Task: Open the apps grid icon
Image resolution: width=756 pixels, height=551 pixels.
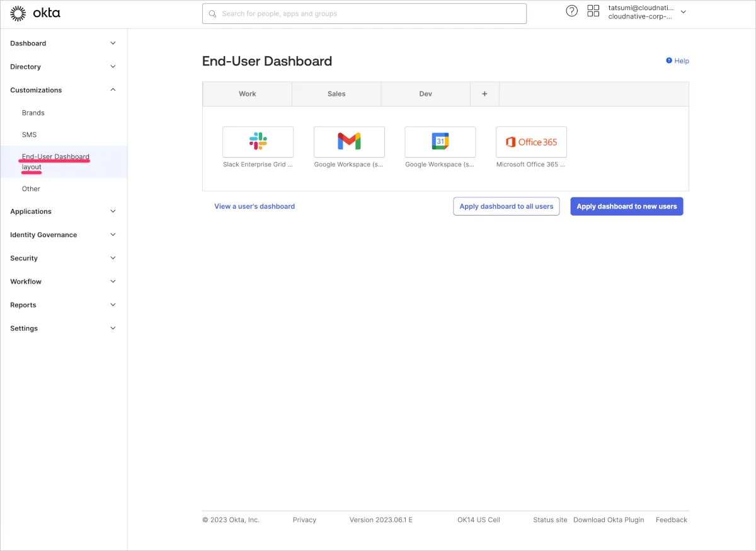Action: coord(593,11)
